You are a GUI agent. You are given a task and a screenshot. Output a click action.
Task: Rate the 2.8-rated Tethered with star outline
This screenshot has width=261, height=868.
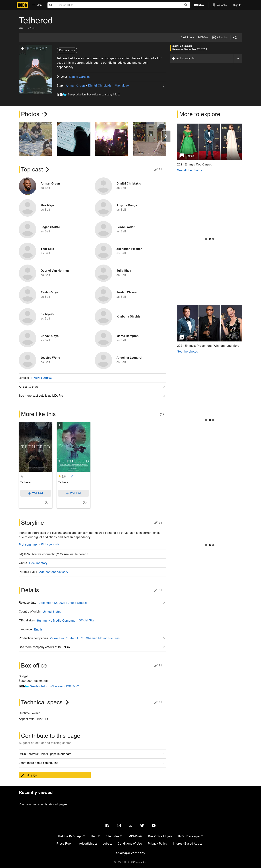pos(72,476)
